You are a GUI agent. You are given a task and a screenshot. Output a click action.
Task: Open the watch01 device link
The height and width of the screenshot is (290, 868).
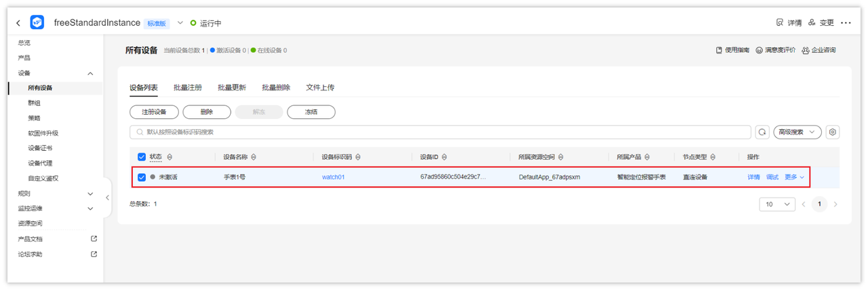333,177
